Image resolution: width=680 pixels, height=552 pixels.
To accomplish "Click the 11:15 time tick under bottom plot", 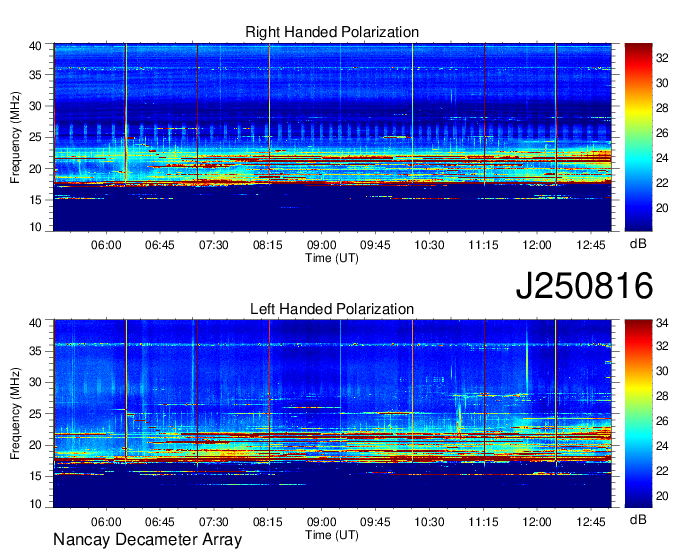I will click(483, 522).
